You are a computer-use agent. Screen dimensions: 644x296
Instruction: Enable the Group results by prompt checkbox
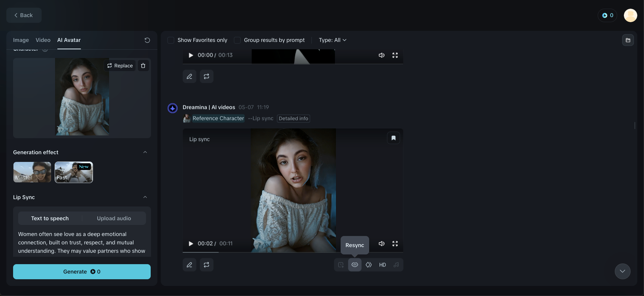[237, 40]
